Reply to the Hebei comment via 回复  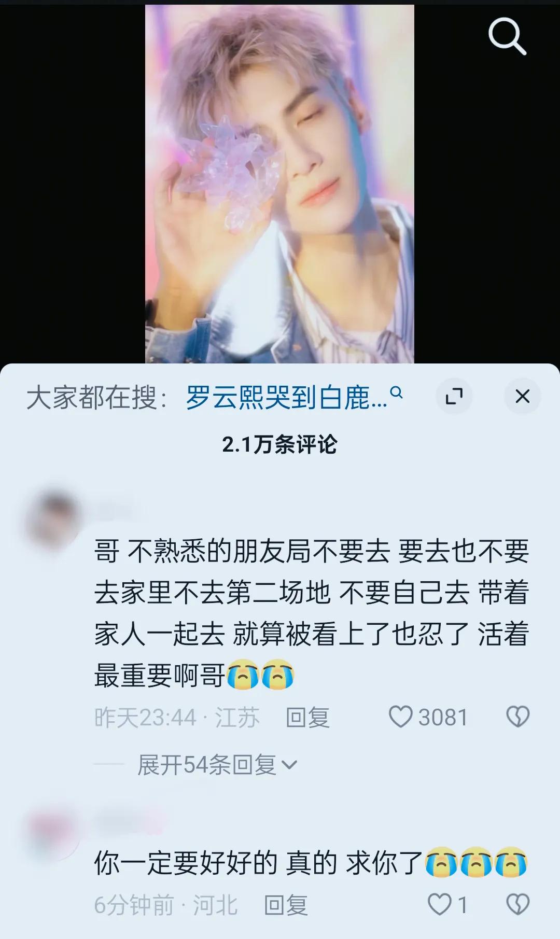(x=286, y=905)
